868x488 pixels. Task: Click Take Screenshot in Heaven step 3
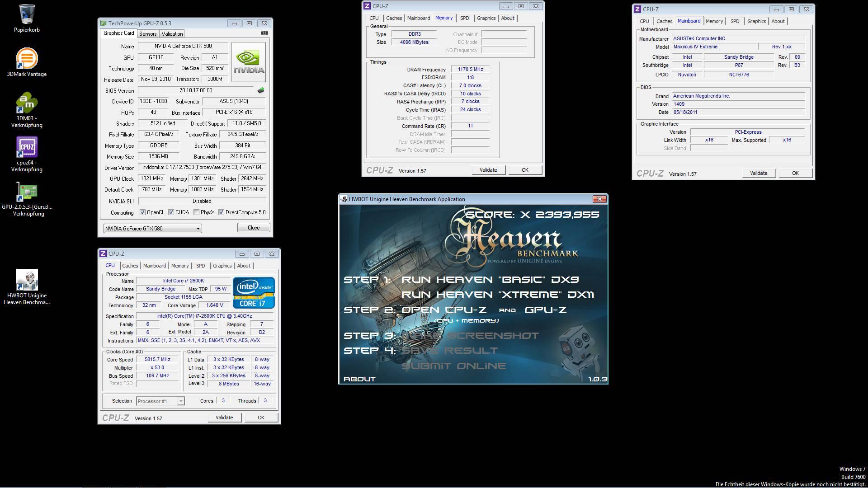(470, 336)
